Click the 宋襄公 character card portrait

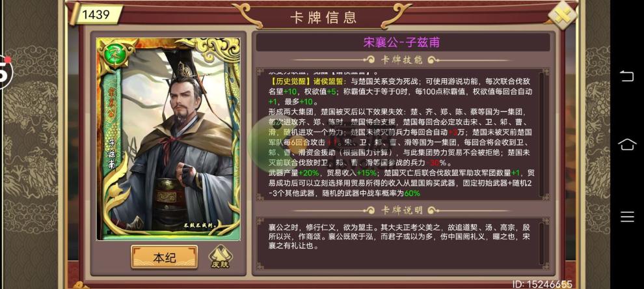click(168, 139)
